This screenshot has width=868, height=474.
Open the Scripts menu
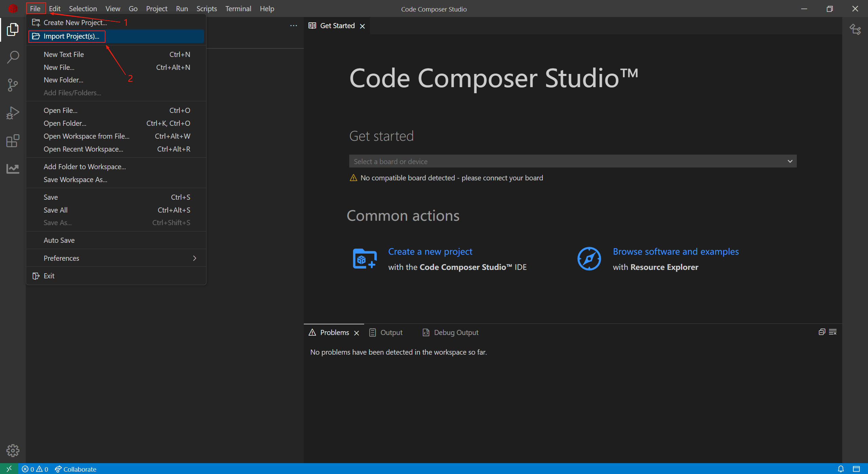point(207,9)
